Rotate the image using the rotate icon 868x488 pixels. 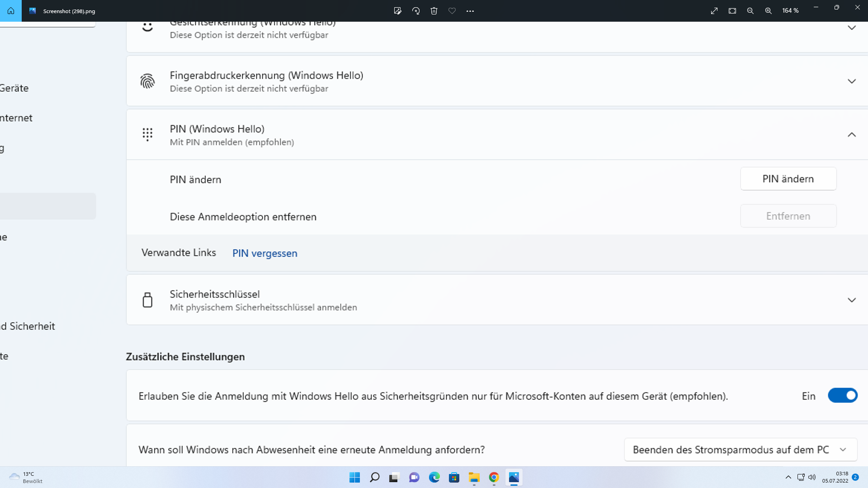tap(416, 11)
